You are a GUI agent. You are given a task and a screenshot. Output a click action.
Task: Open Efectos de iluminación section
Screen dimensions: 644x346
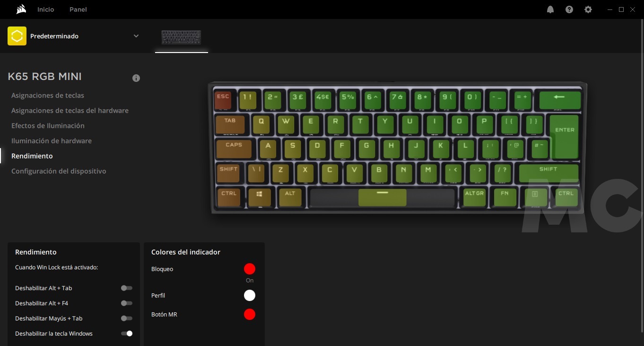coord(48,125)
